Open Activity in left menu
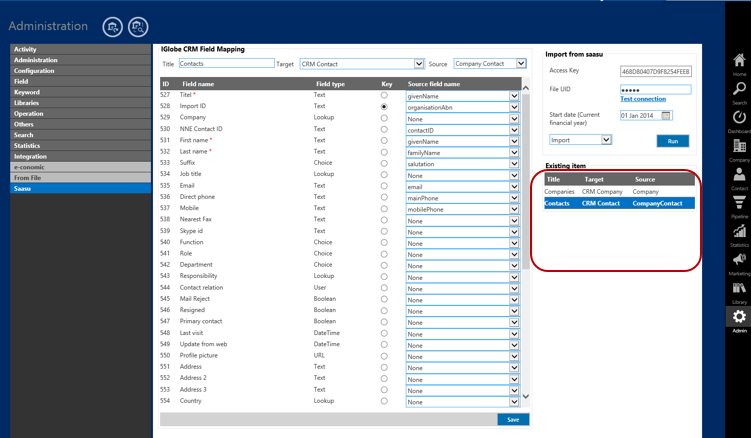The height and width of the screenshot is (438, 753). click(x=80, y=49)
